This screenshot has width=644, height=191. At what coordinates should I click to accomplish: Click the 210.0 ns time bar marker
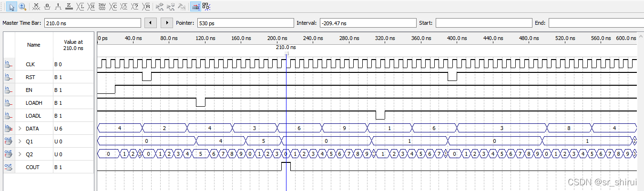pos(286,48)
